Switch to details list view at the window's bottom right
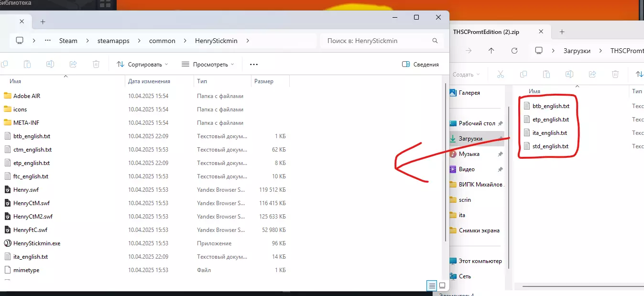This screenshot has width=644, height=296. click(432, 285)
